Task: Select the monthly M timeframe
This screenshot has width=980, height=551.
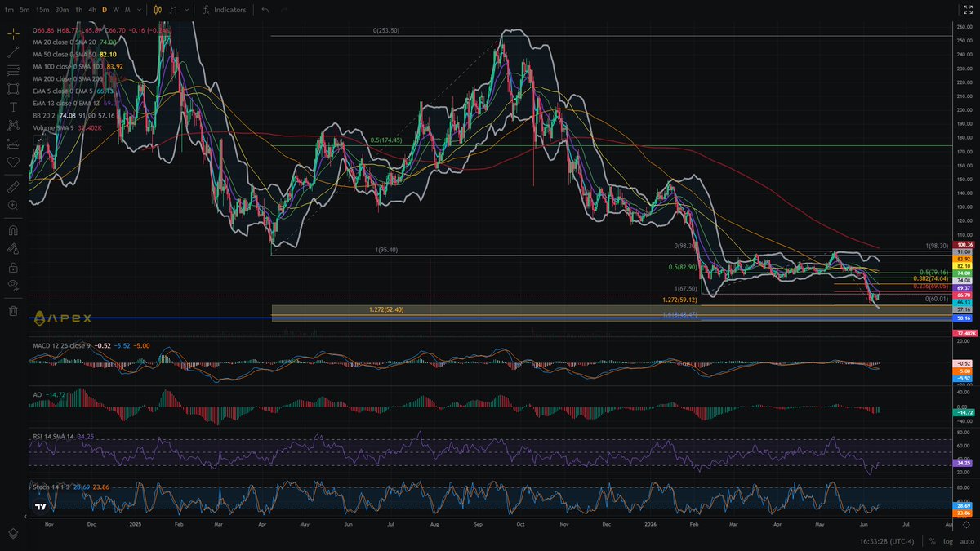Action: click(128, 10)
